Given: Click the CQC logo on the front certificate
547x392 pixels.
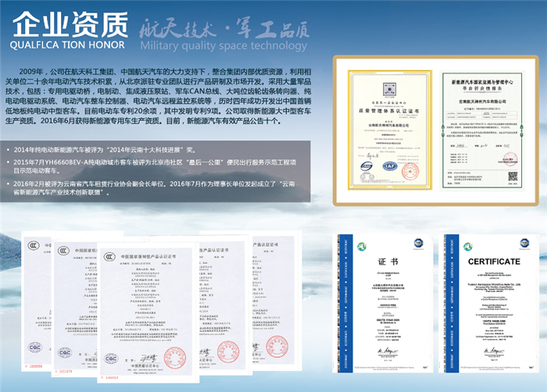Looking at the screenshot, I should [x=111, y=359].
